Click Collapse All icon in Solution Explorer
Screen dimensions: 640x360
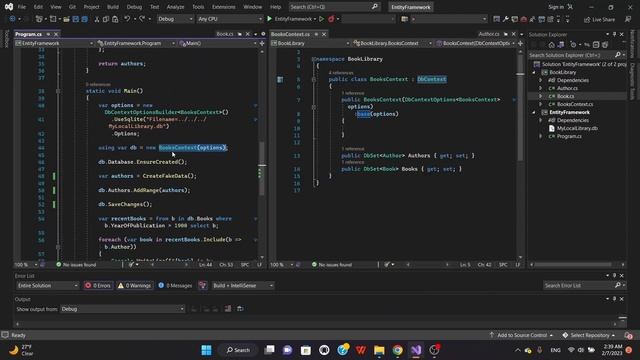[x=596, y=44]
